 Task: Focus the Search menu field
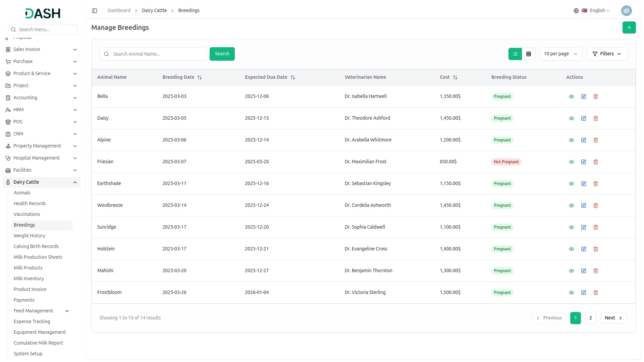(x=43, y=29)
